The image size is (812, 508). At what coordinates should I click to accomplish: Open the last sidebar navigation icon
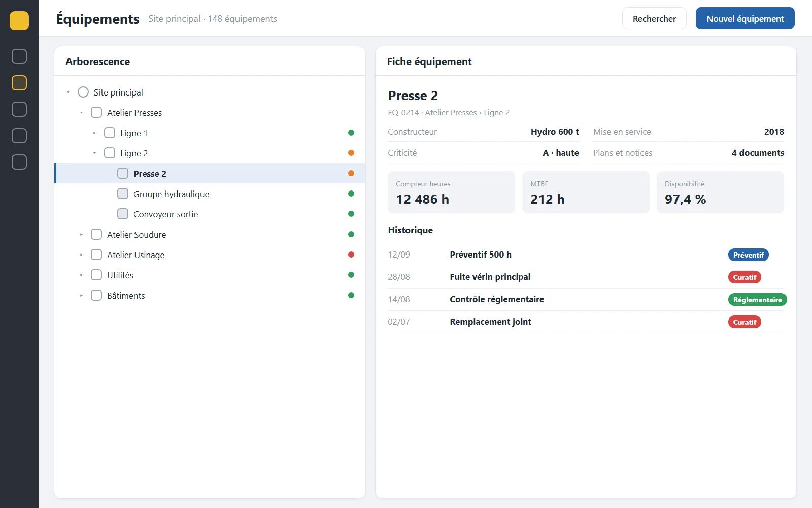click(19, 162)
